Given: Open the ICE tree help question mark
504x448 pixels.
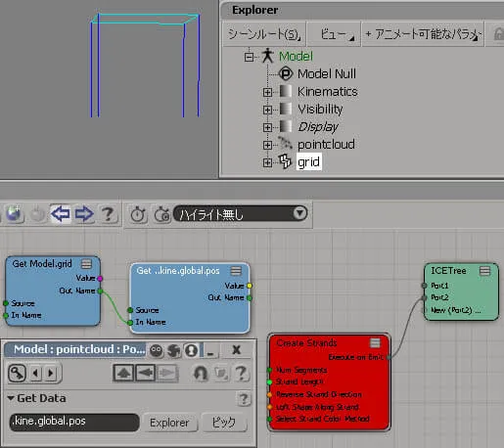Looking at the screenshot, I should (108, 214).
